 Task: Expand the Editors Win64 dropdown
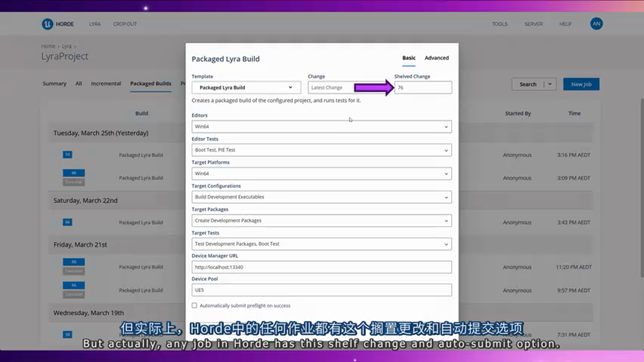click(321, 126)
